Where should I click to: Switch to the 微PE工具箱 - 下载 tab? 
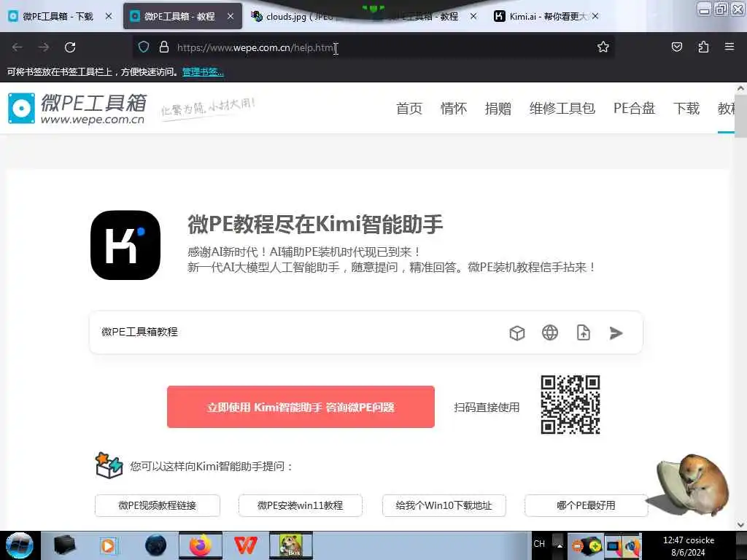(58, 16)
